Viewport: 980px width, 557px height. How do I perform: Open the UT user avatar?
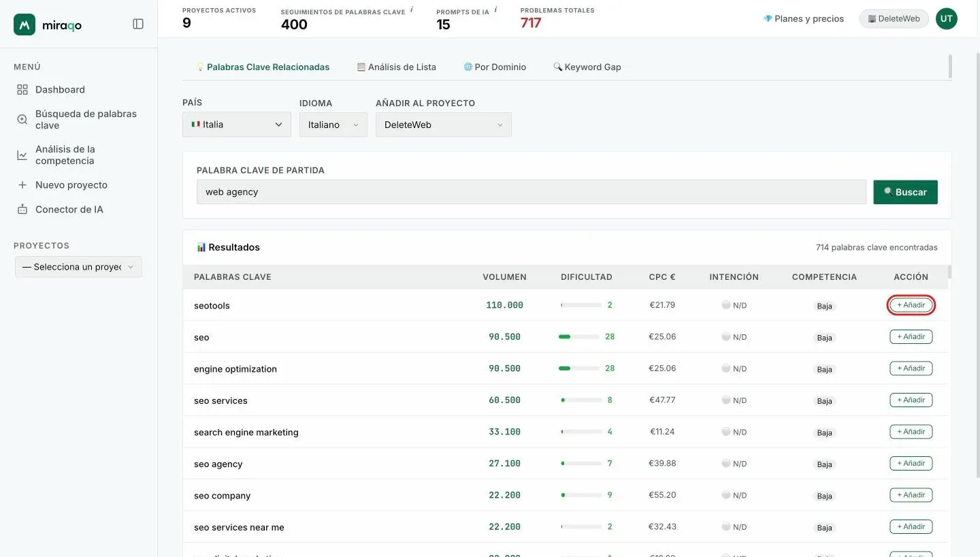946,19
